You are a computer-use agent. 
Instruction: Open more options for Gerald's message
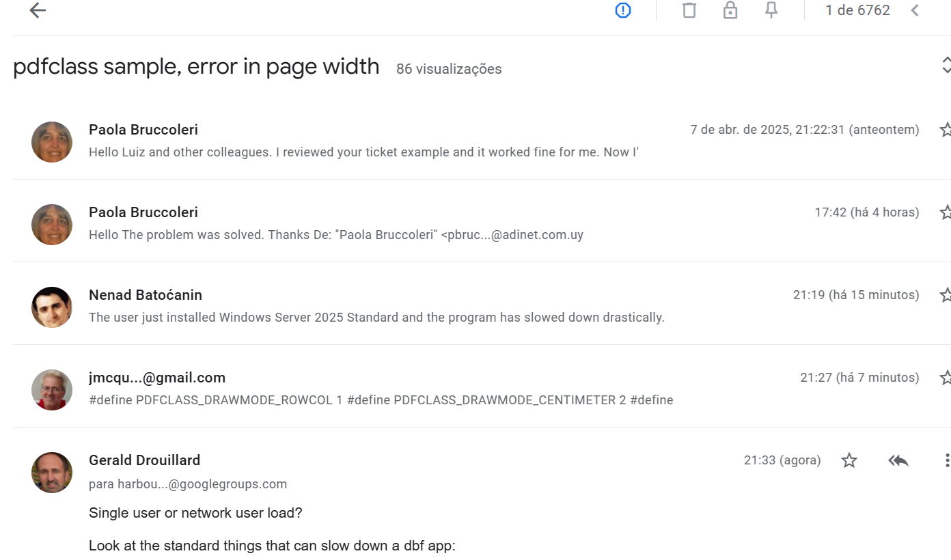[946, 461]
